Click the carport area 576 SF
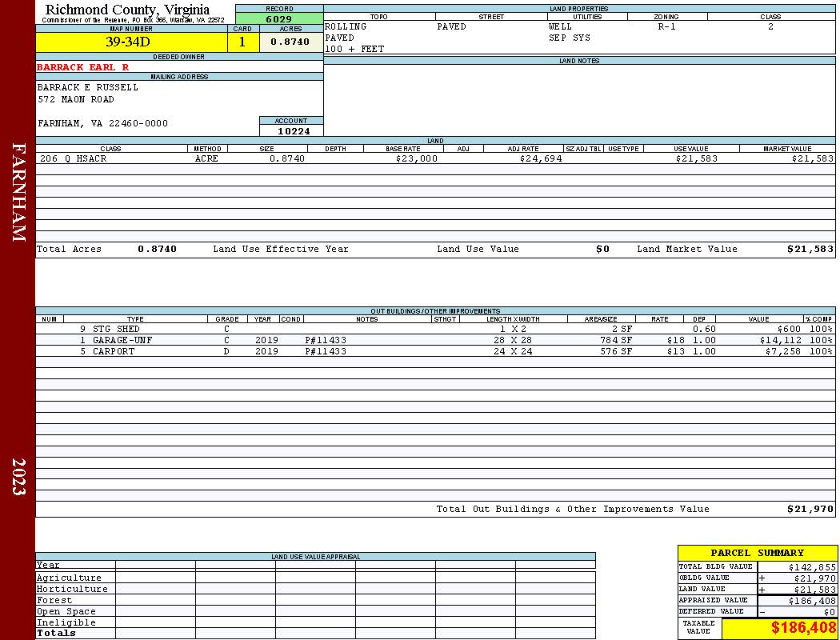This screenshot has height=640, width=840. point(616,352)
